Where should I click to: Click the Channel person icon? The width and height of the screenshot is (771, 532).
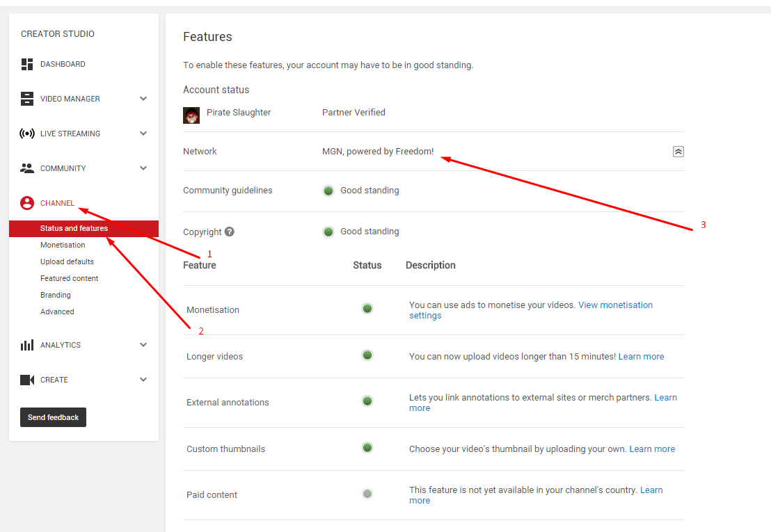coord(27,203)
